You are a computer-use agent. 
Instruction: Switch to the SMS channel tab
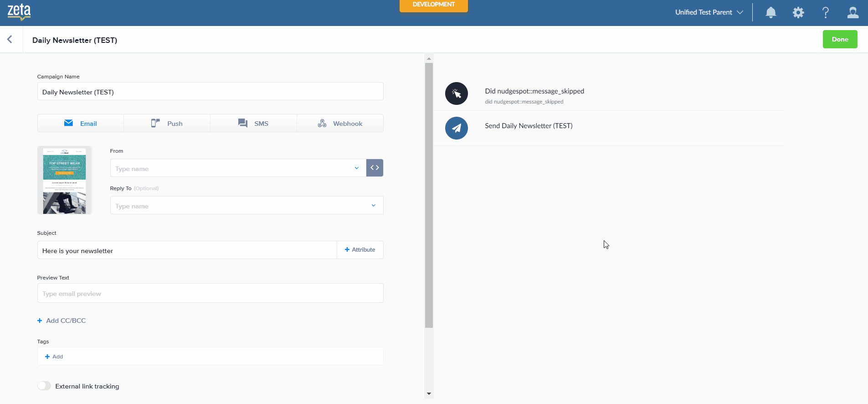coord(253,123)
